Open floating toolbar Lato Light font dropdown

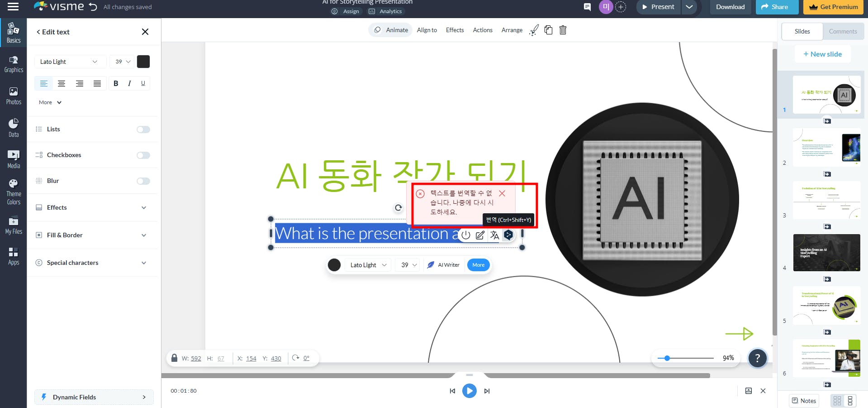click(368, 265)
